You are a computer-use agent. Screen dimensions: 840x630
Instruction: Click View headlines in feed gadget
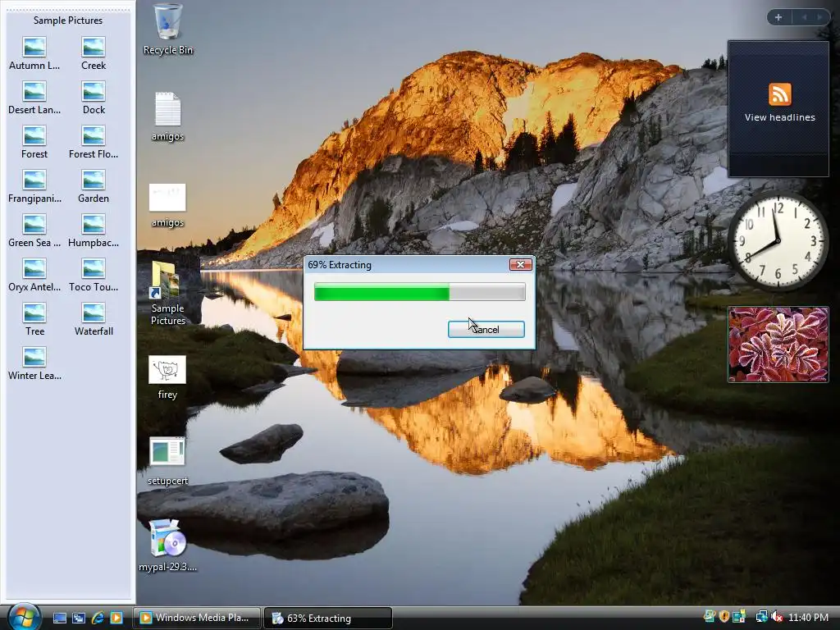click(779, 117)
